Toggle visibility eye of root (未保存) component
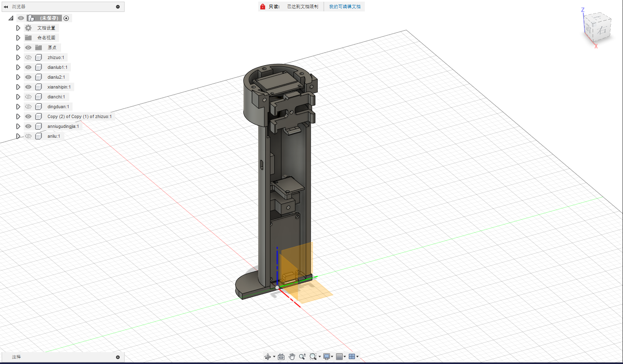 click(21, 18)
